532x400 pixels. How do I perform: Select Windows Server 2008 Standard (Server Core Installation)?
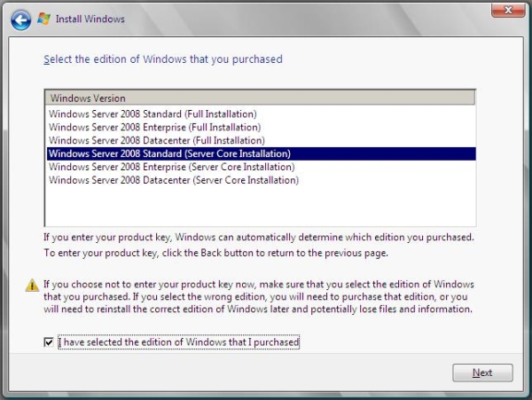[261, 153]
